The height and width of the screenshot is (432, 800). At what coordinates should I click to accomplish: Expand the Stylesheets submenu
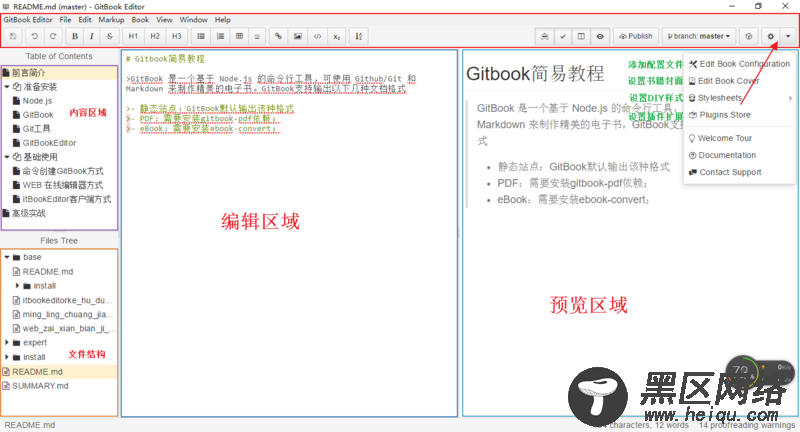tap(739, 97)
